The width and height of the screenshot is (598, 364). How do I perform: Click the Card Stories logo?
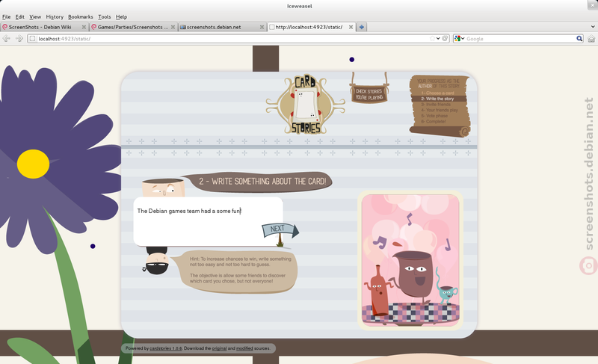point(306,105)
